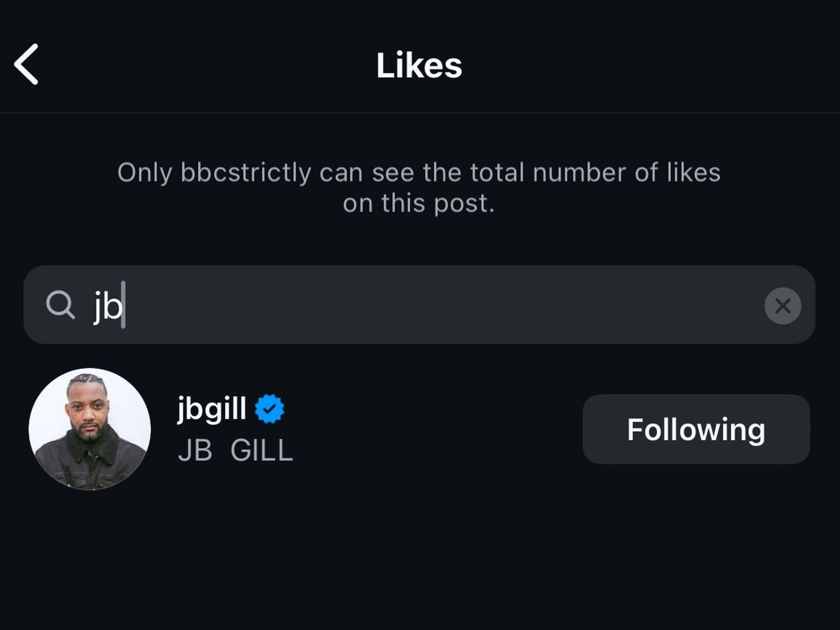
Task: Toggle the Following button for jbgill
Action: tap(696, 429)
